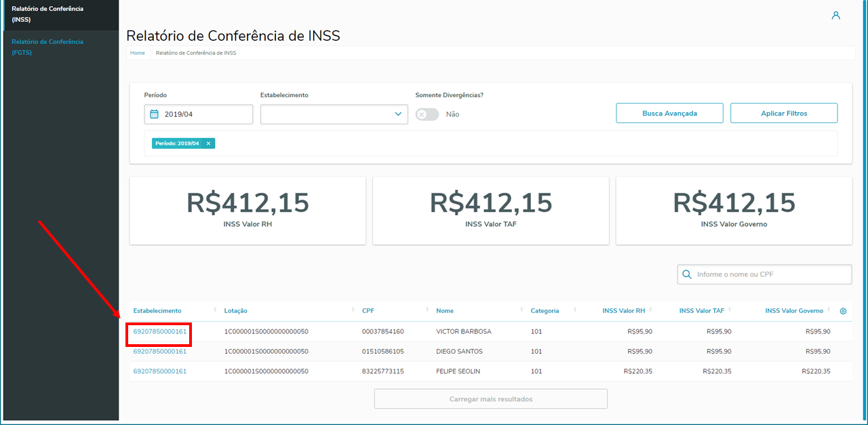Open establishment link in VICTOR BARBOSA row
The height and width of the screenshot is (425, 868).
160,332
